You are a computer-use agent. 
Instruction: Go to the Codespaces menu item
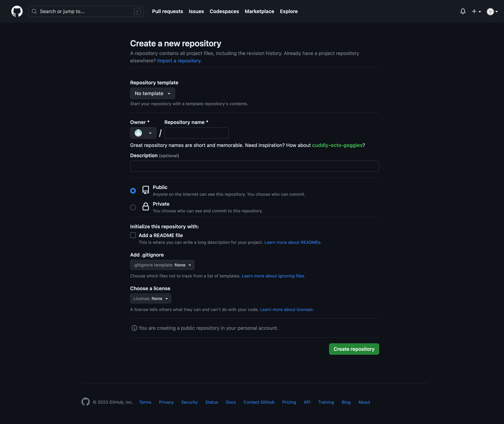click(x=224, y=11)
